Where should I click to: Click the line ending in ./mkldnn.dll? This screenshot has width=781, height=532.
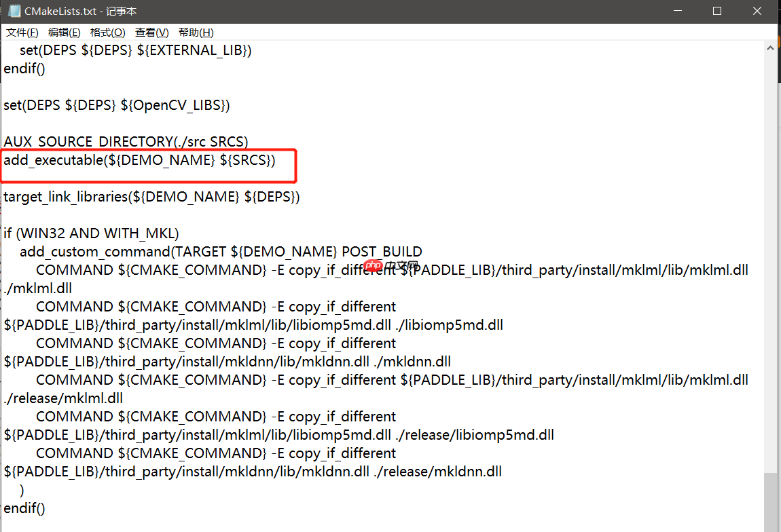(227, 362)
